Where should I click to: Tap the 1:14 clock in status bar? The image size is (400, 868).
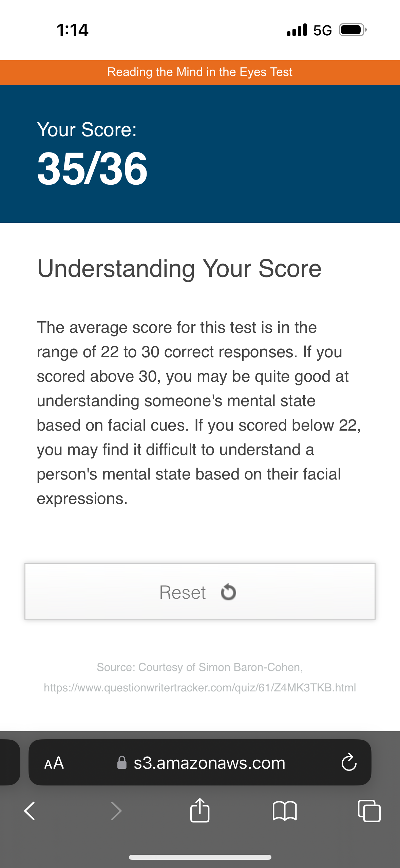[73, 30]
